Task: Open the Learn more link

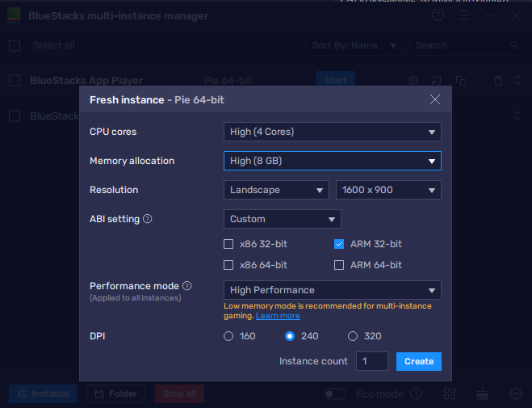Action: 278,316
